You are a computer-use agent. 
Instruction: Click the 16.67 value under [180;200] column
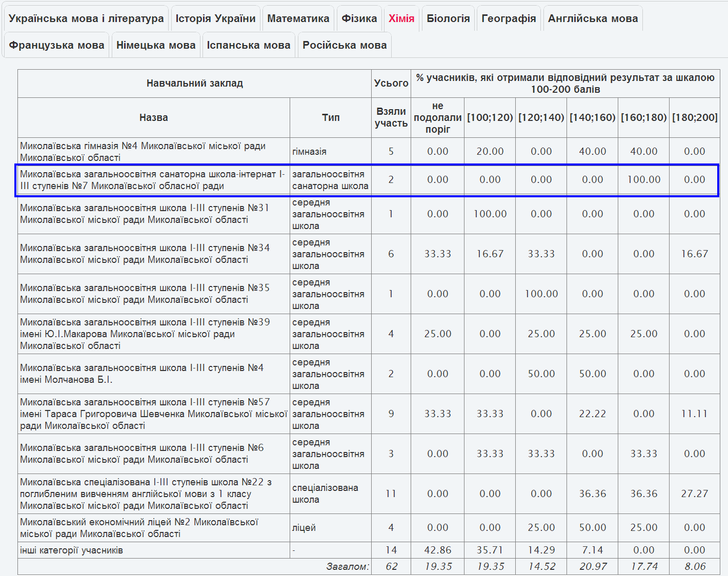click(695, 254)
